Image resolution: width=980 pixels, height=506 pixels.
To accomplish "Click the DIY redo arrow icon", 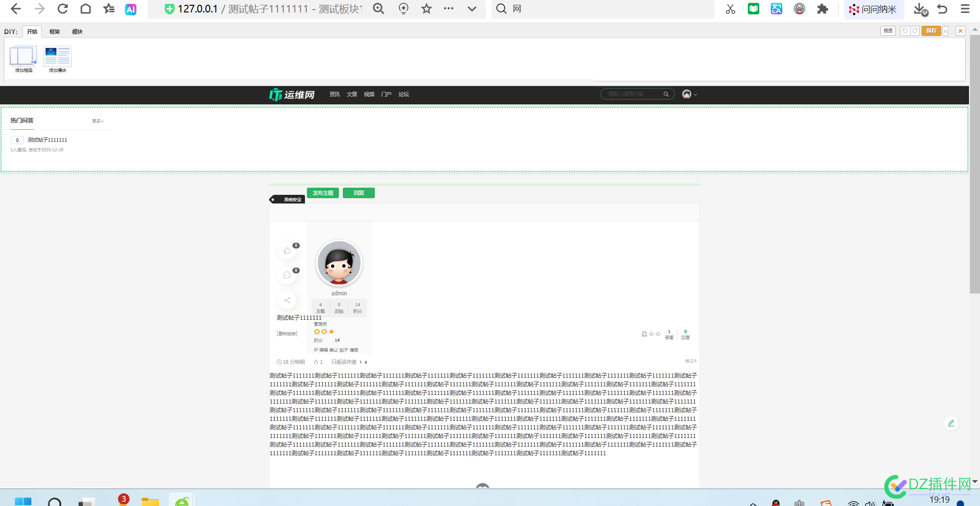I will click(x=915, y=31).
